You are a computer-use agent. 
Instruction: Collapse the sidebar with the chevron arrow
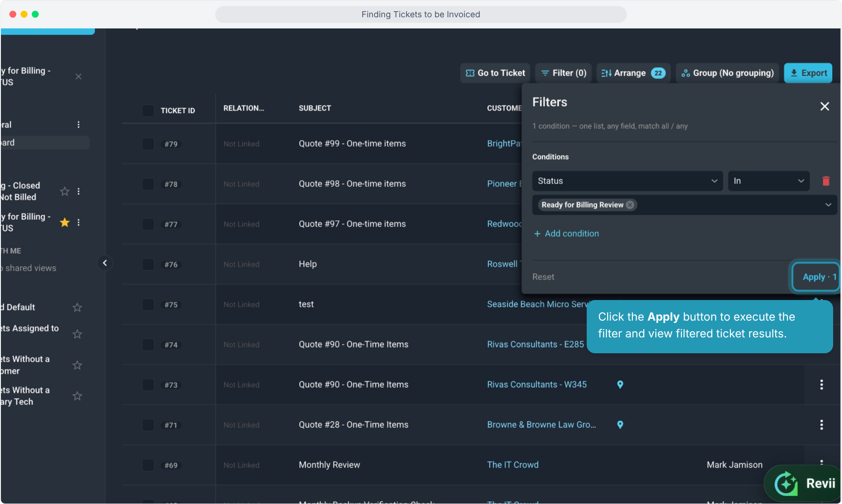click(x=105, y=263)
